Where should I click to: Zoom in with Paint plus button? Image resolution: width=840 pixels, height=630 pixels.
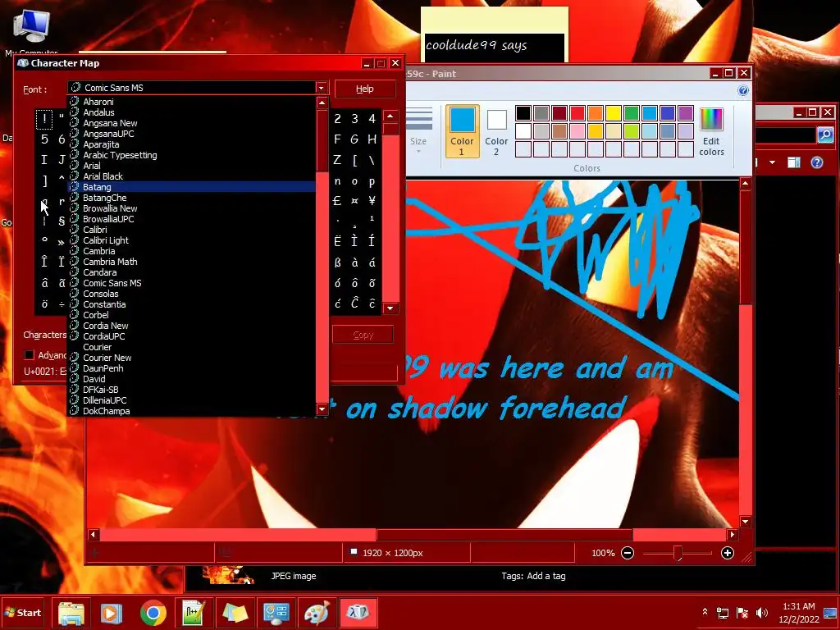(727, 553)
